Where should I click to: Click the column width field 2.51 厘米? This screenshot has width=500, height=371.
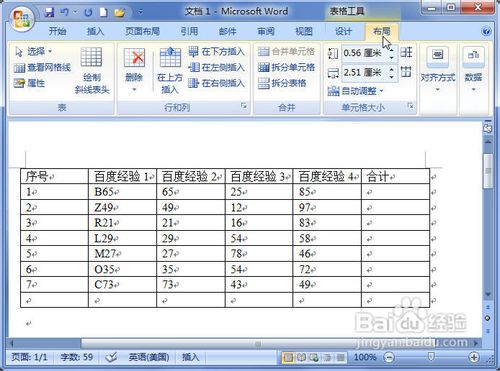(x=364, y=72)
